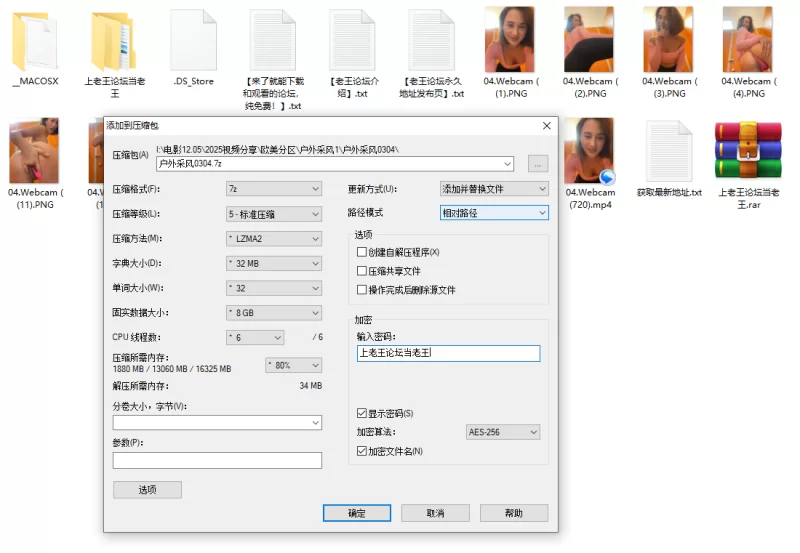
Task: Select the 【老王论坛介绍】.txt file icon
Action: [352, 40]
